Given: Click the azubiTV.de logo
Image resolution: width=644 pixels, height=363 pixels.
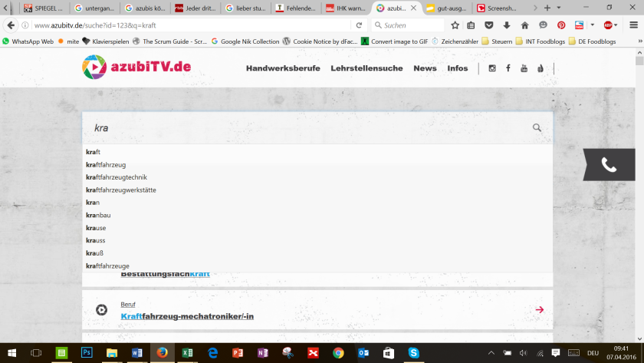Looking at the screenshot, I should pyautogui.click(x=136, y=67).
